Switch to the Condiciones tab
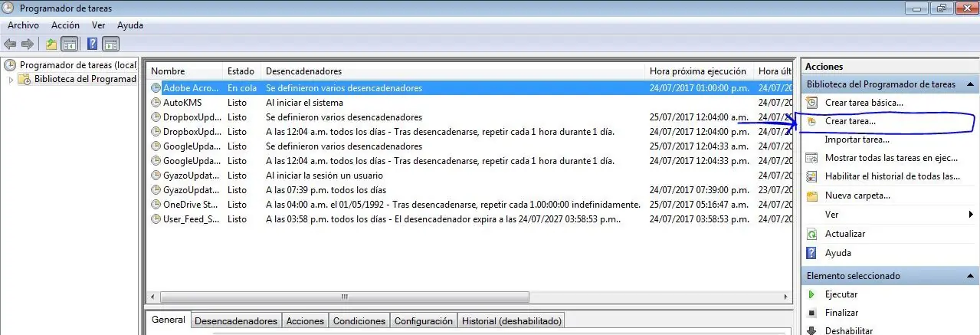The width and height of the screenshot is (980, 335). click(359, 321)
